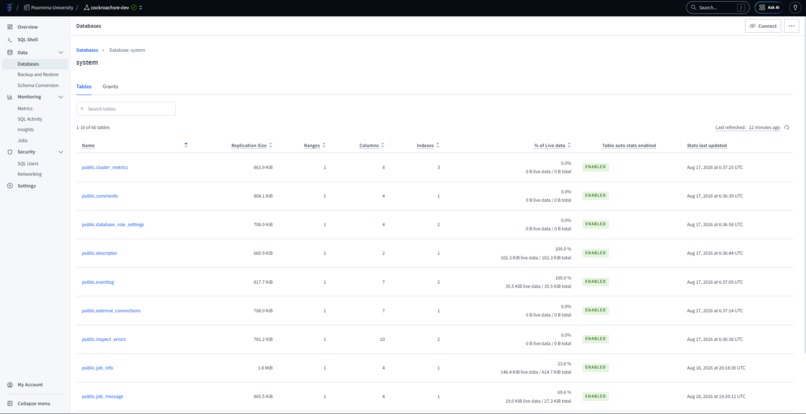This screenshot has width=806, height=414.
Task: Open Schema Conversion page
Action: 38,85
